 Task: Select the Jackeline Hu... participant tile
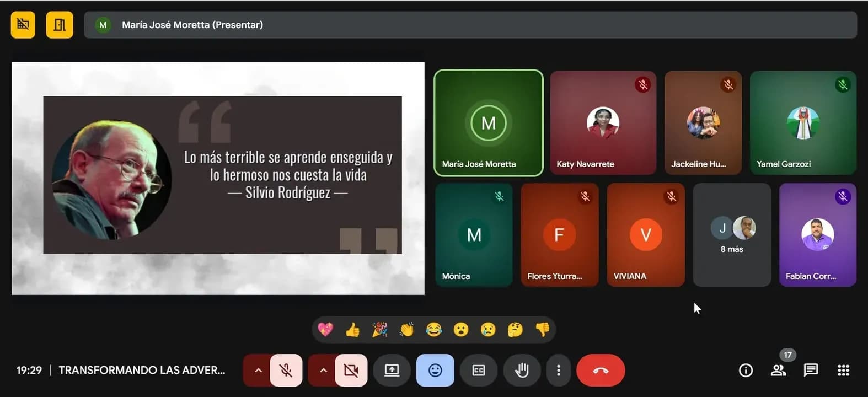pyautogui.click(x=703, y=123)
